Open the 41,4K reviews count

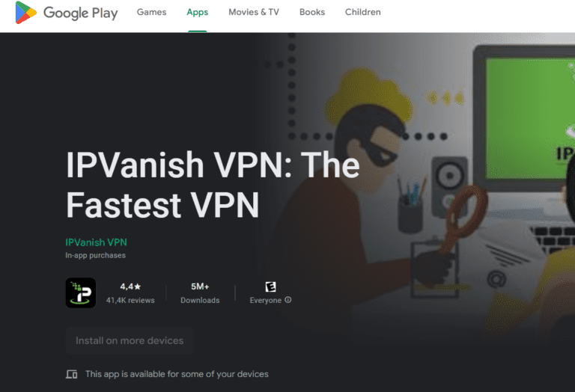point(130,300)
